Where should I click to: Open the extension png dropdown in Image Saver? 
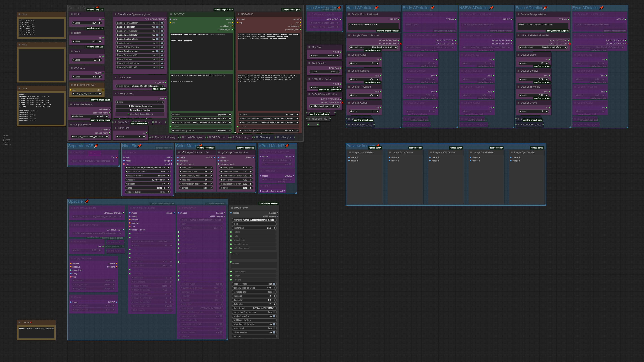pyautogui.click(x=254, y=228)
